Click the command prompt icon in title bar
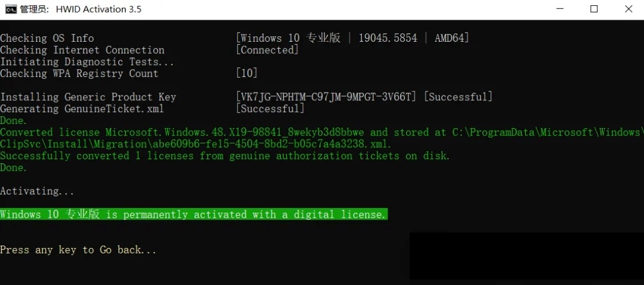Screen dimensions: 644x285 pyautogui.click(x=11, y=9)
